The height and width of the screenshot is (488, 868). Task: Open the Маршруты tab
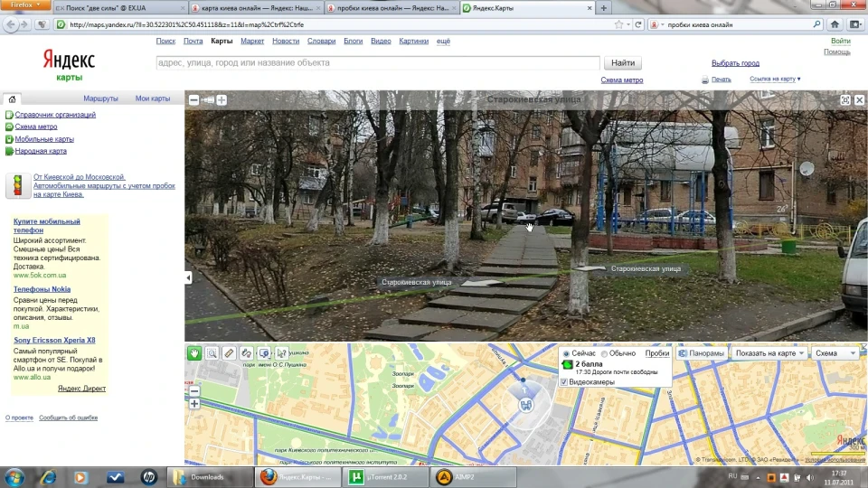(100, 99)
